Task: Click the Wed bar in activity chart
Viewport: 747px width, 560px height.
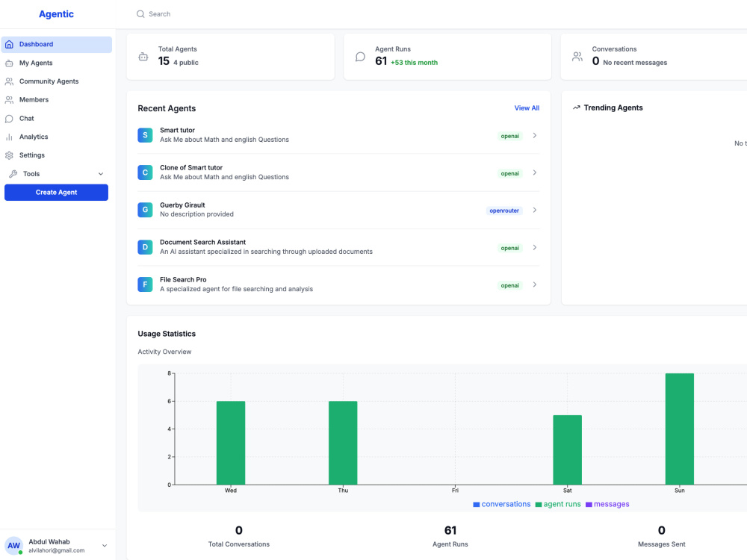Action: click(231, 443)
